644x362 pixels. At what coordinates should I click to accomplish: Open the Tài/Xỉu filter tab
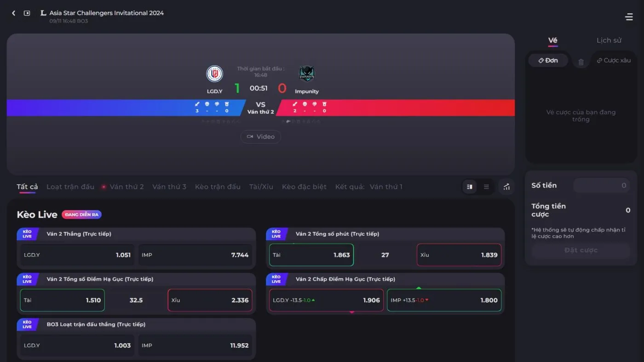(261, 187)
